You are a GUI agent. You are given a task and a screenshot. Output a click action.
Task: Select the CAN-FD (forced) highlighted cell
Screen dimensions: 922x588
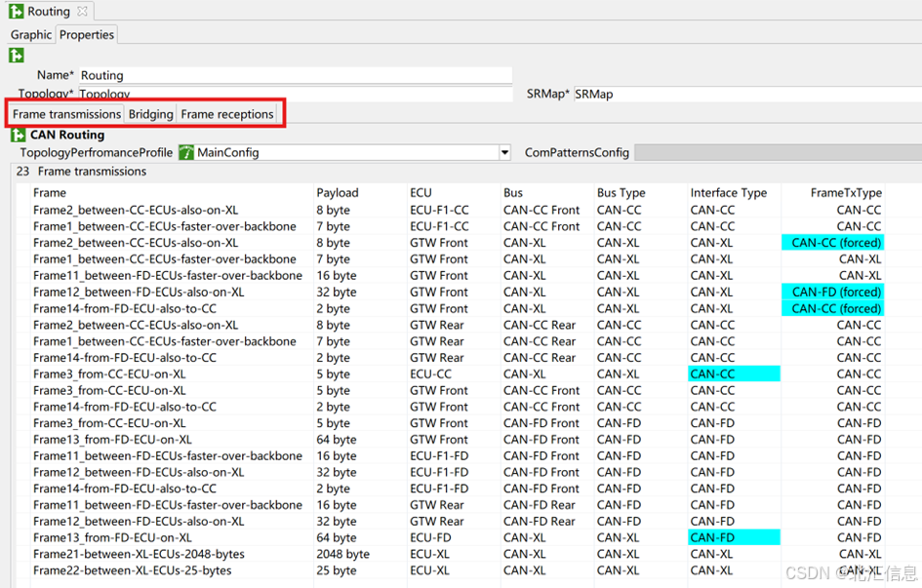click(x=832, y=292)
